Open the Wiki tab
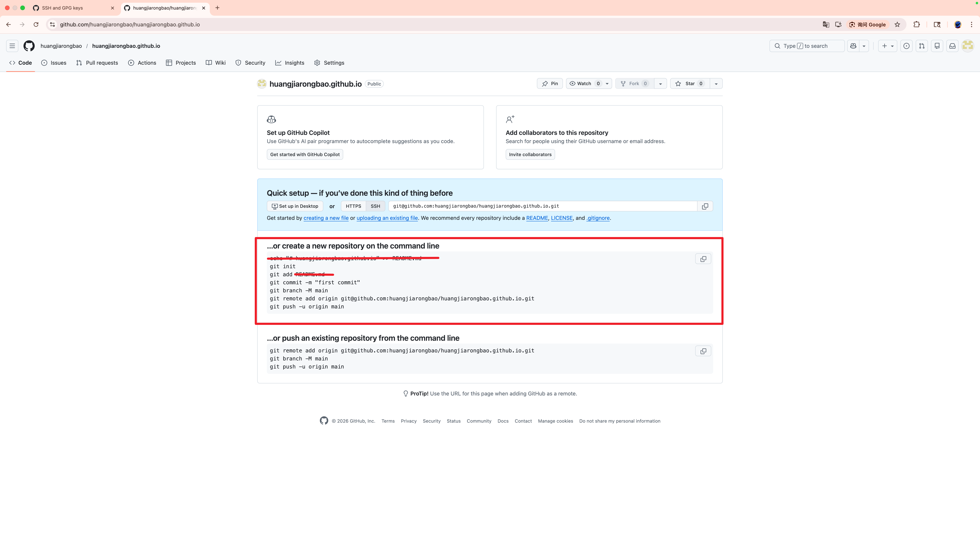The width and height of the screenshot is (980, 551). [x=216, y=63]
